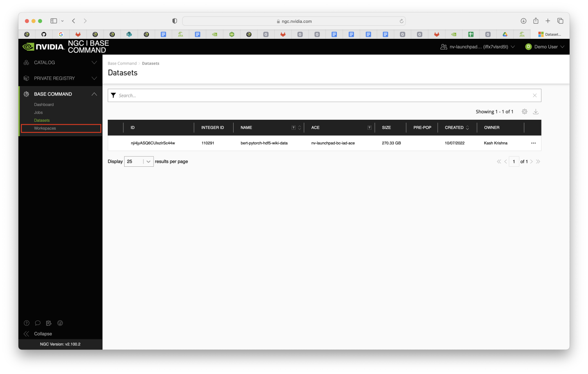Click the clipboard notes icon in sidebar
The width and height of the screenshot is (588, 374).
coord(49,323)
